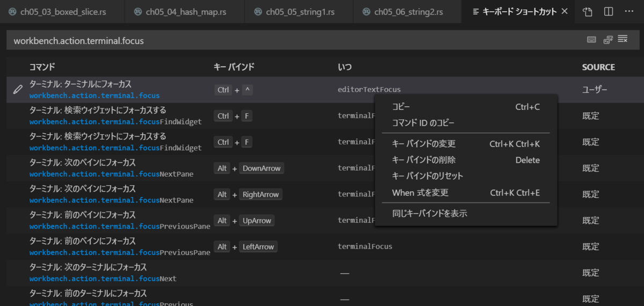Open the ch05_05_string1.rs tab
Screen dimensions: 644x306
tap(299, 12)
